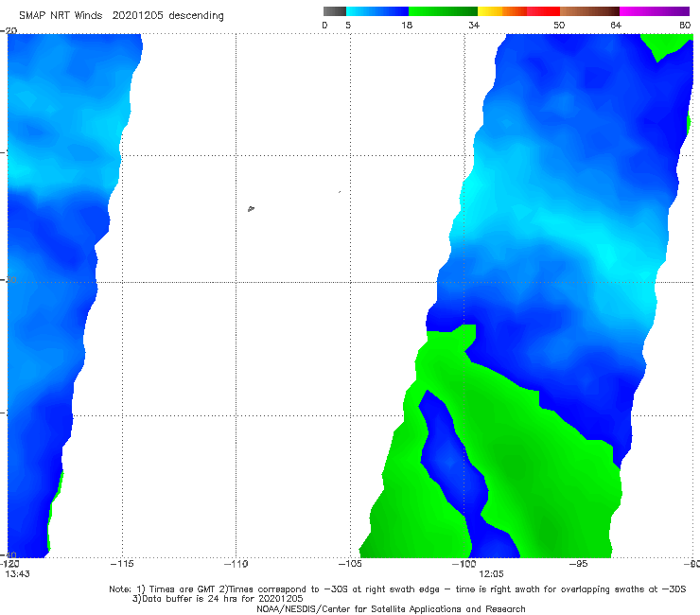Viewport: 700px width, 615px height.
Task: Click the gray segment of color bar
Action: pos(335,11)
